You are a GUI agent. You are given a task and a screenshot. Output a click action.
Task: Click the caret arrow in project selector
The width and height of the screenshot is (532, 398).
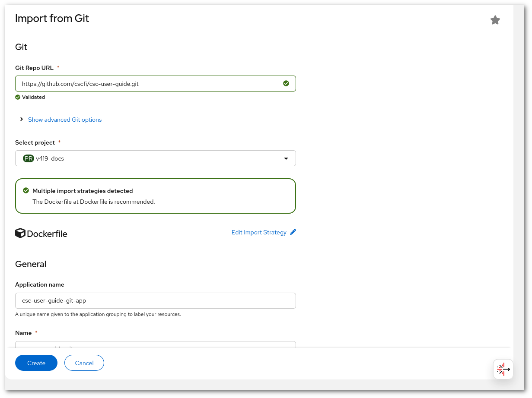coord(286,158)
